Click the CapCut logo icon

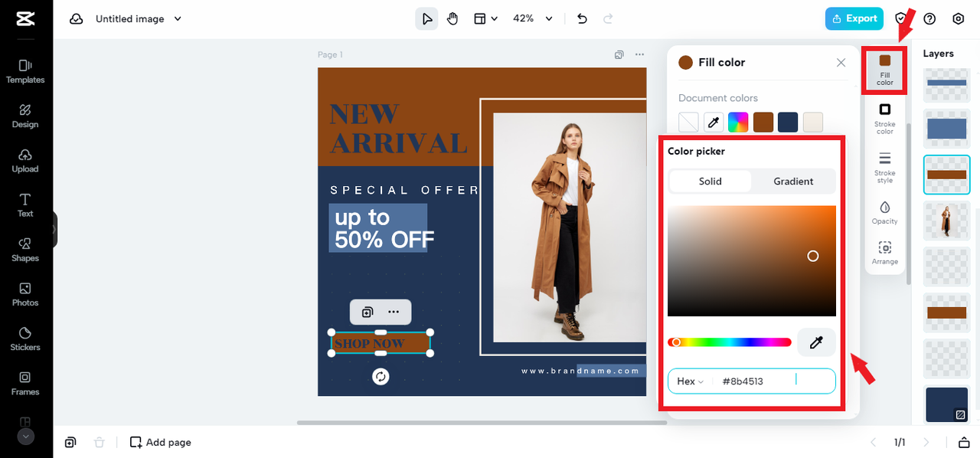point(24,19)
